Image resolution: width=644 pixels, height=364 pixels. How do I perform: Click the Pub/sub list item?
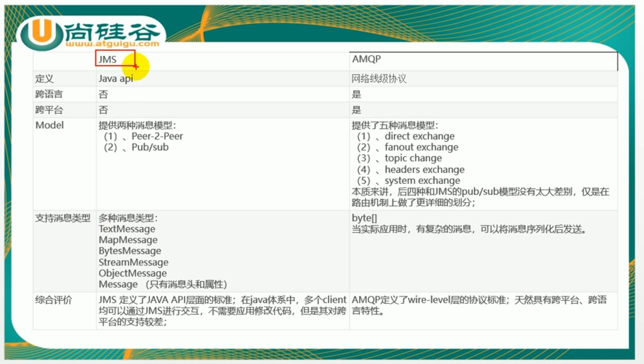coord(136,147)
